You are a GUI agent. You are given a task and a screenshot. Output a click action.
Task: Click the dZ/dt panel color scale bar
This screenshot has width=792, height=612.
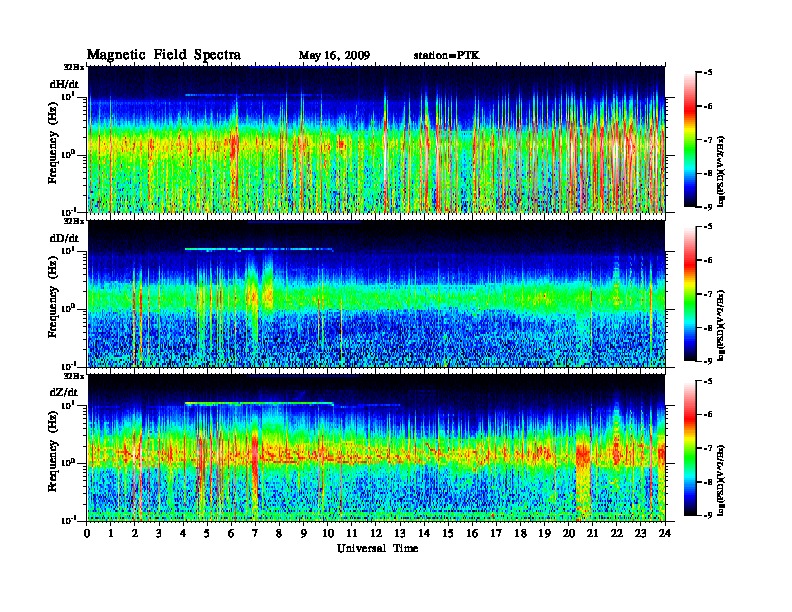pos(689,448)
